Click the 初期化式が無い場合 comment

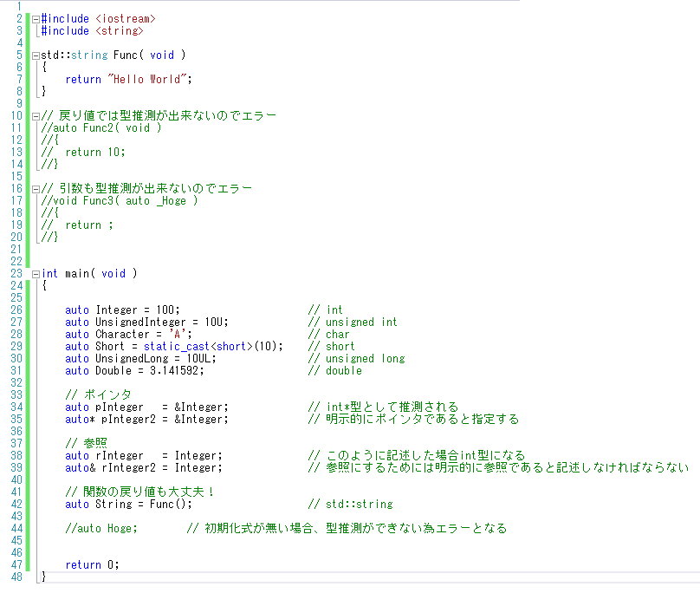(x=347, y=528)
